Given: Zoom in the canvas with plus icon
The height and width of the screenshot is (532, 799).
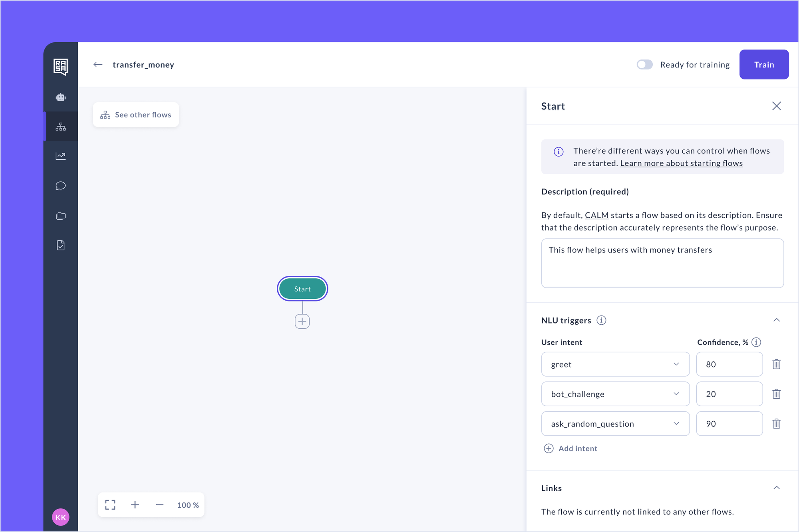Looking at the screenshot, I should coord(135,505).
